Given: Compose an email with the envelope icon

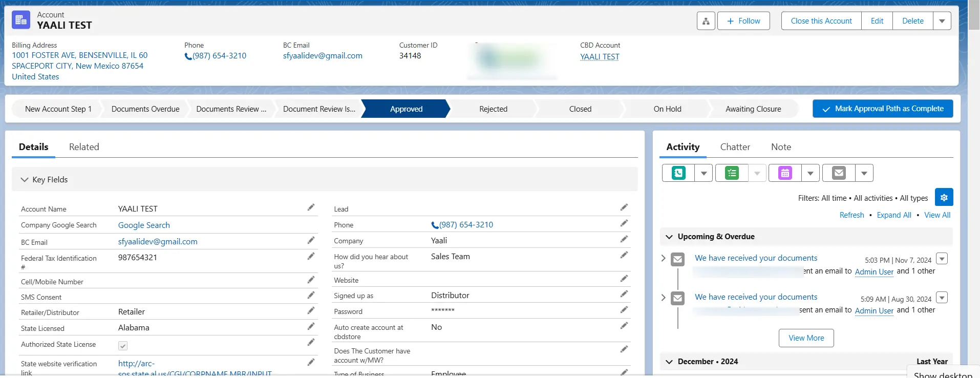Looking at the screenshot, I should click(x=839, y=173).
